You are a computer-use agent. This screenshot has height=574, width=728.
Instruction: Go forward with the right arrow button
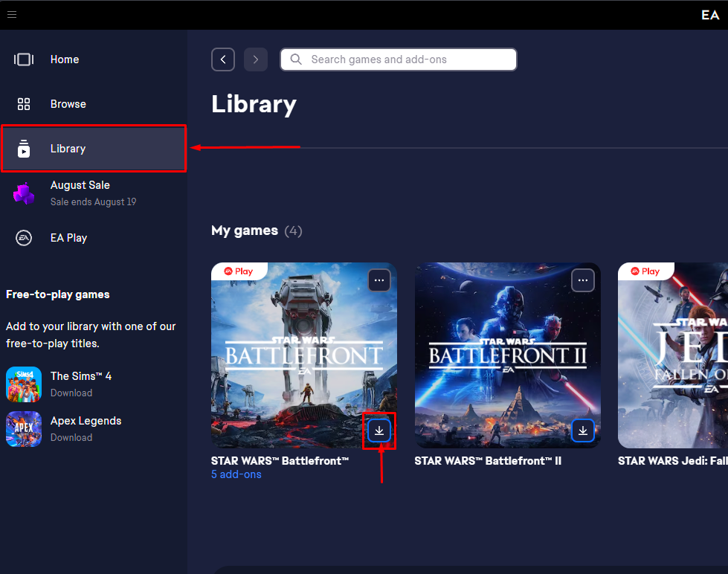point(255,59)
